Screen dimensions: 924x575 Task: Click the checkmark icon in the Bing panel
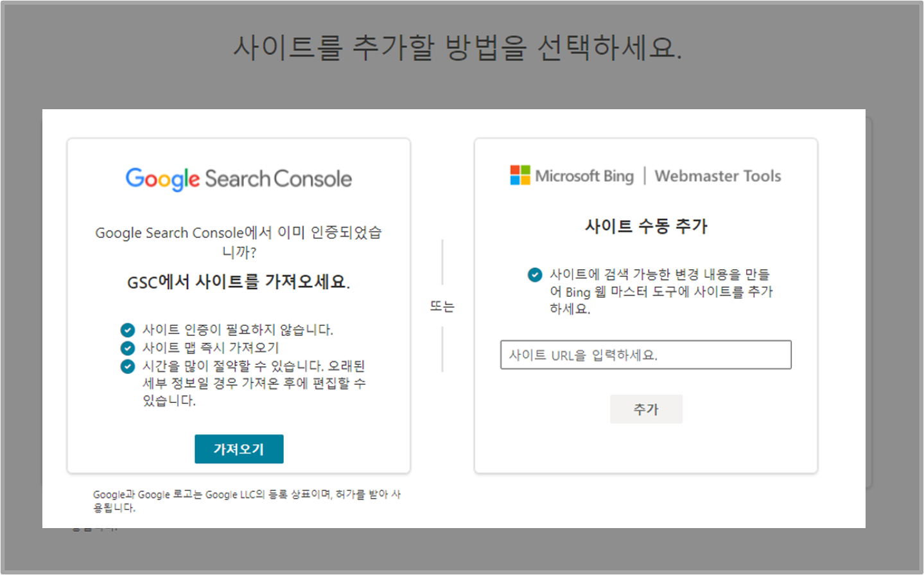(x=536, y=273)
